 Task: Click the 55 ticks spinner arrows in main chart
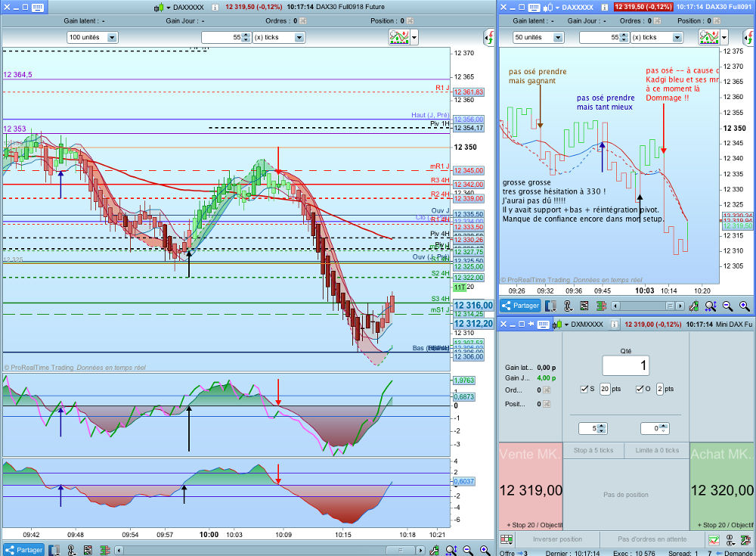246,37
